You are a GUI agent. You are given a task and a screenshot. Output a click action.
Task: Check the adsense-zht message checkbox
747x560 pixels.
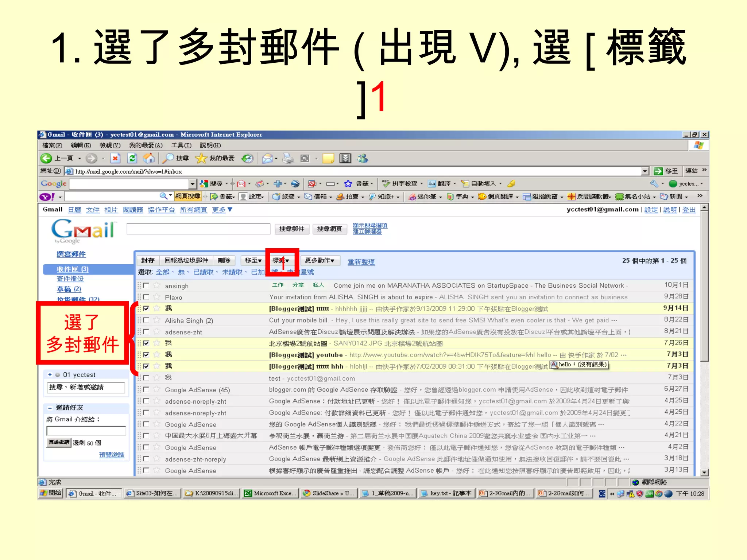pos(146,332)
